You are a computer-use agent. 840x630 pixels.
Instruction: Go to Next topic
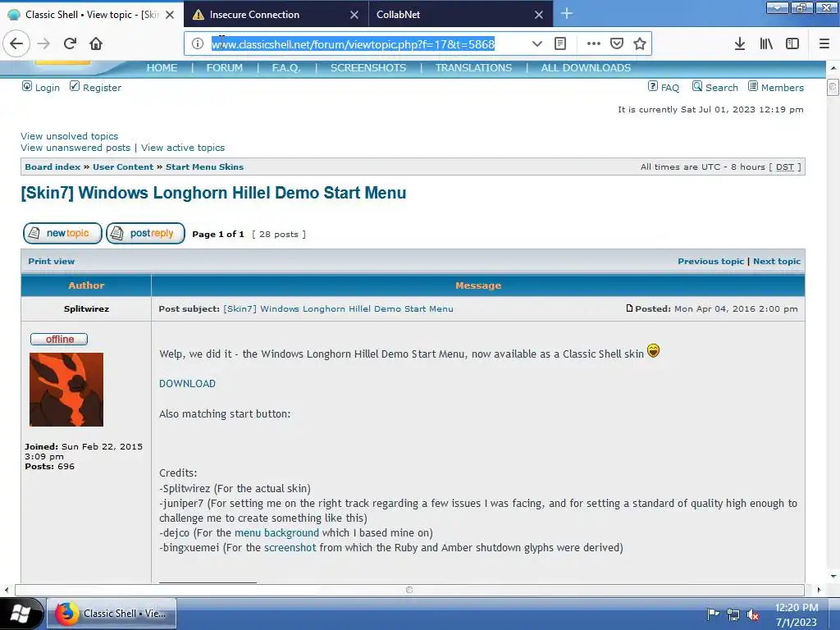pos(777,262)
